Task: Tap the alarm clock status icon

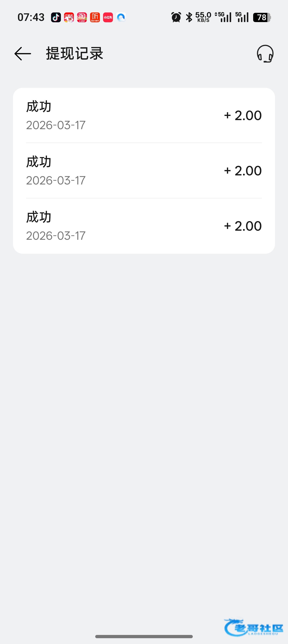Action: (x=176, y=17)
